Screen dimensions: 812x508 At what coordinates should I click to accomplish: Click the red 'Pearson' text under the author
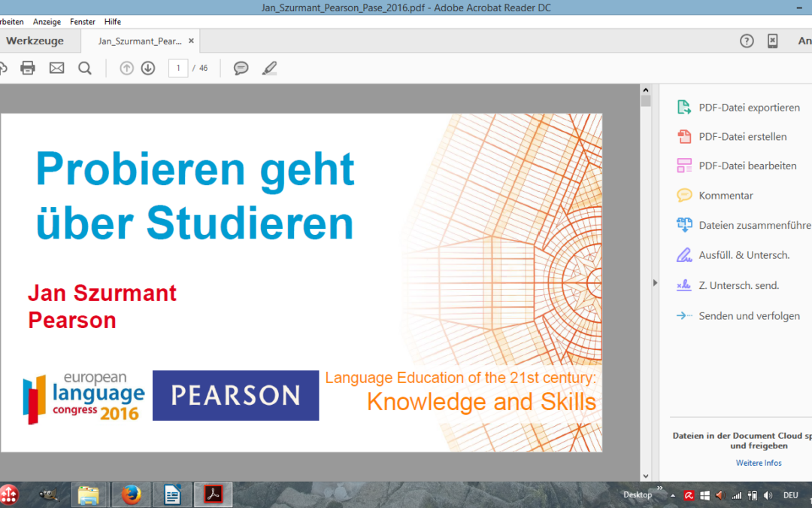click(x=72, y=320)
